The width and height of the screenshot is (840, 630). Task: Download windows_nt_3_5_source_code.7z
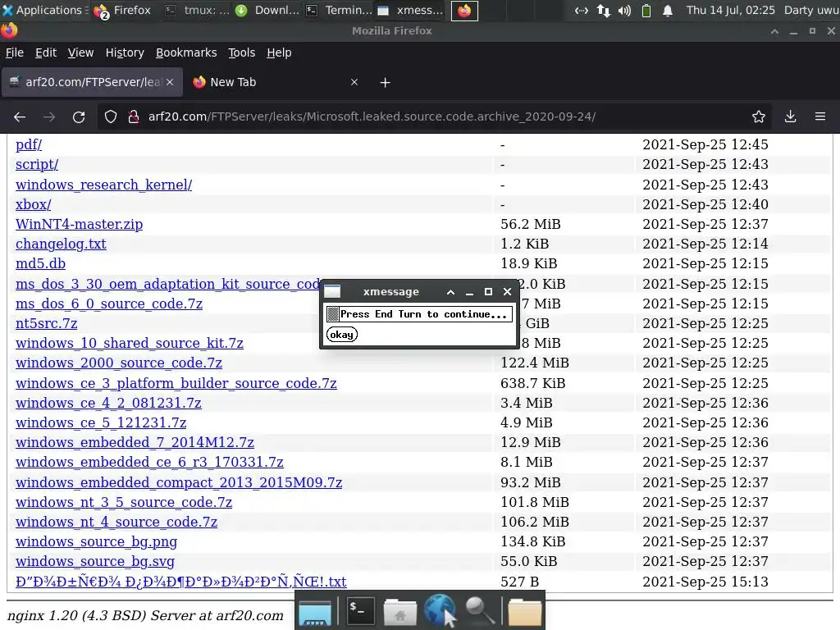tap(124, 503)
